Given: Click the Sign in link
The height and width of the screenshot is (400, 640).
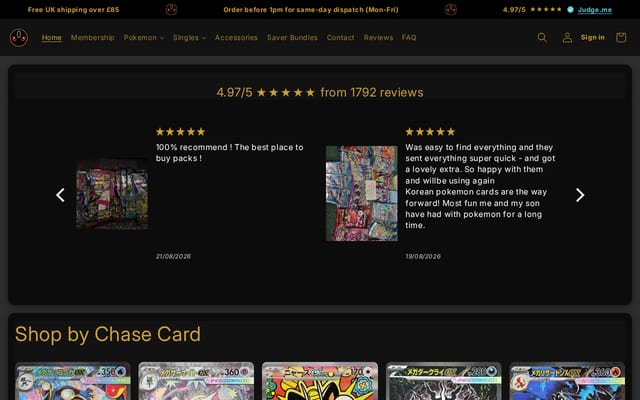Looking at the screenshot, I should (x=592, y=38).
